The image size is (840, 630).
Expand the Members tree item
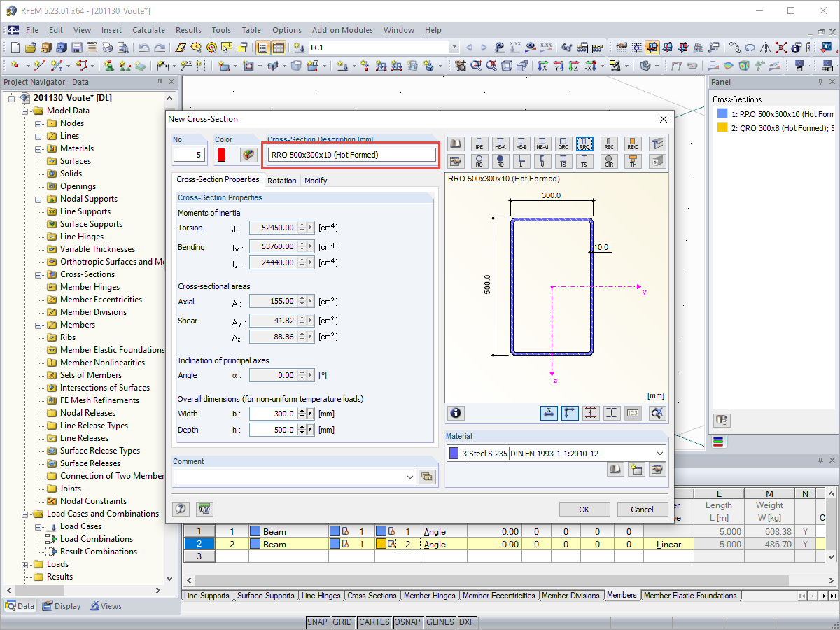[38, 325]
